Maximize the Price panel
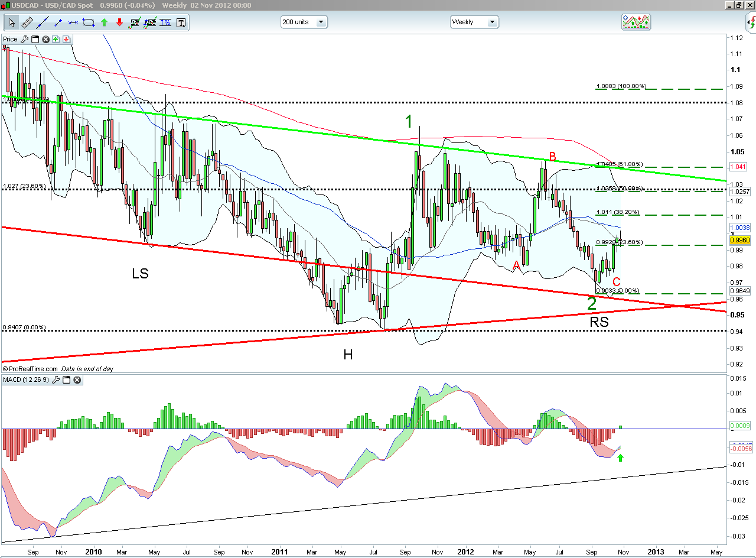 (35, 40)
